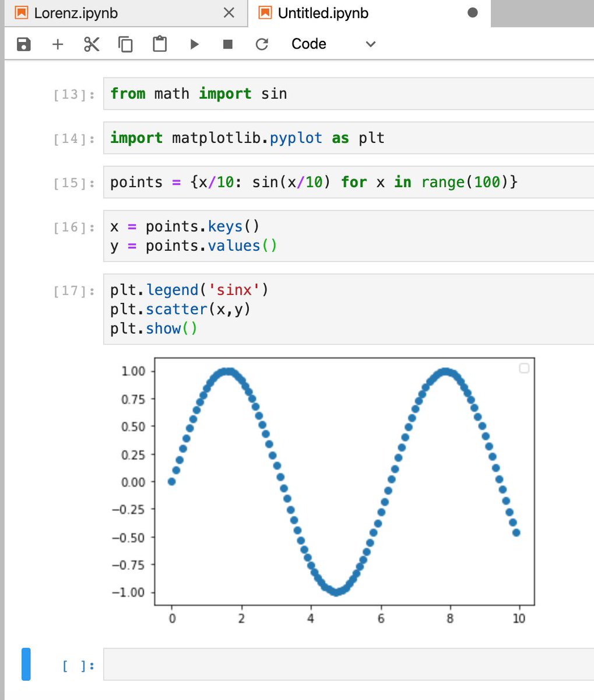Viewport: 594px width, 700px height.
Task: Click the empty [ ] cell prompt
Action: 78,666
